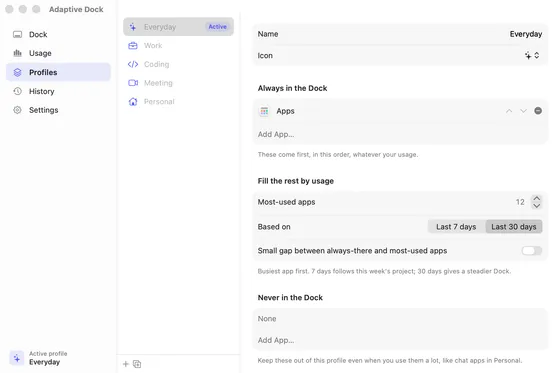Viewport: 560px width, 373px height.
Task: Click the Most-used apps value 12
Action: point(520,202)
